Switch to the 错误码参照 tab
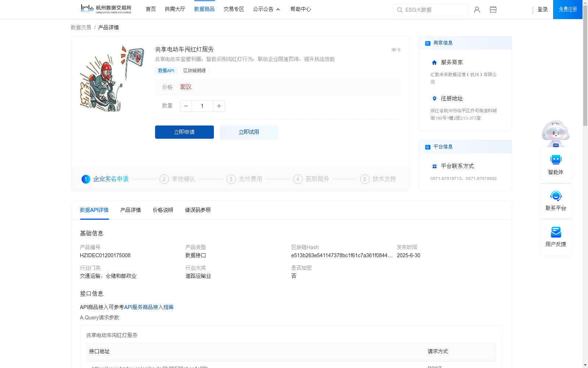 coord(198,210)
